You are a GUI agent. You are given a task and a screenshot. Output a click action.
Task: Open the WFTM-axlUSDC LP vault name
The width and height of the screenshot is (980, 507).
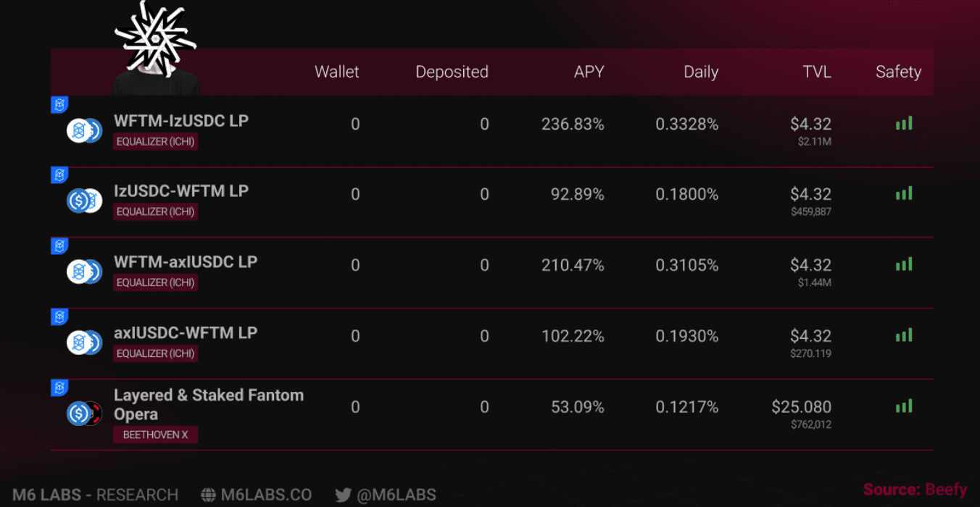click(186, 261)
